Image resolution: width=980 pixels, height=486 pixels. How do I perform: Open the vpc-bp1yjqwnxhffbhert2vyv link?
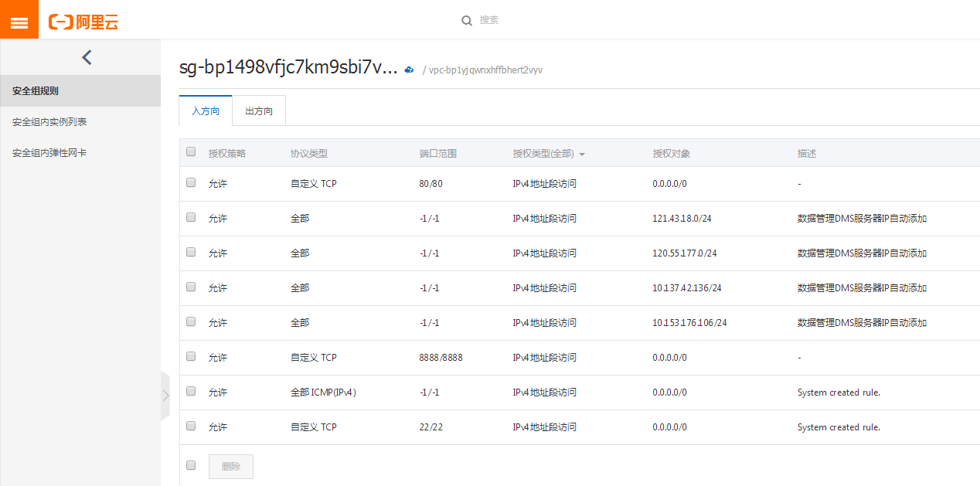click(x=485, y=70)
